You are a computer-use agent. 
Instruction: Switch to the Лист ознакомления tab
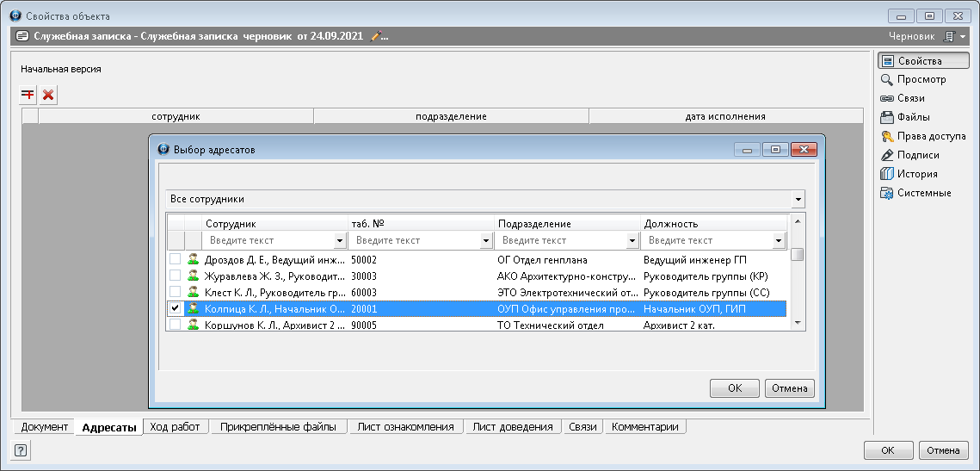[405, 427]
